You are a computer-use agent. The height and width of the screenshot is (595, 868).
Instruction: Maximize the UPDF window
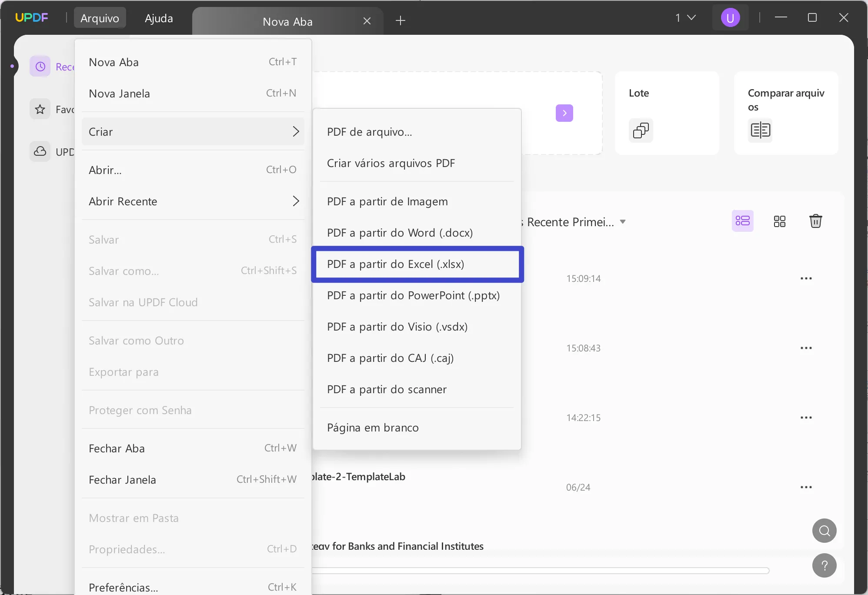point(812,17)
